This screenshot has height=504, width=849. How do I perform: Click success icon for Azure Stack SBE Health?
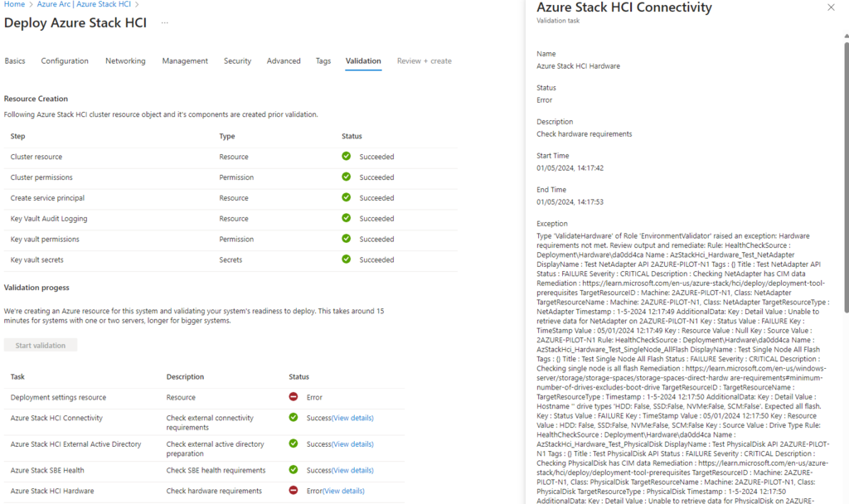tap(294, 470)
